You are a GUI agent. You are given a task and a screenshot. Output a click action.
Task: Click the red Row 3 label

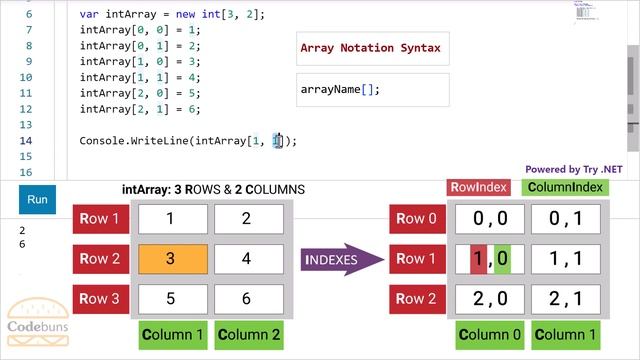[101, 299]
